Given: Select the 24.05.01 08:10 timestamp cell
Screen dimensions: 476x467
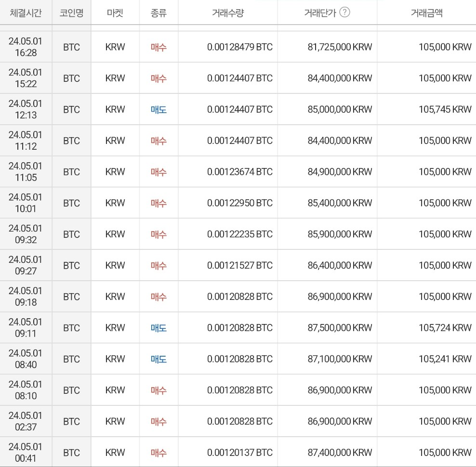Looking at the screenshot, I should coord(26,390).
